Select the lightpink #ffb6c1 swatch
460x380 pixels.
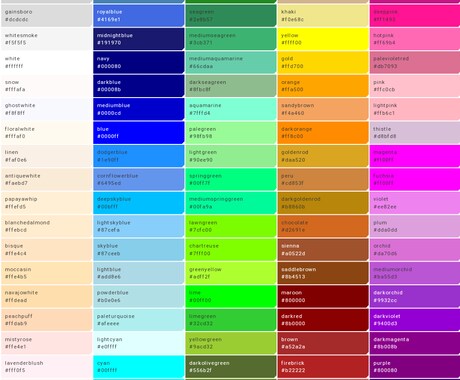pyautogui.click(x=415, y=109)
